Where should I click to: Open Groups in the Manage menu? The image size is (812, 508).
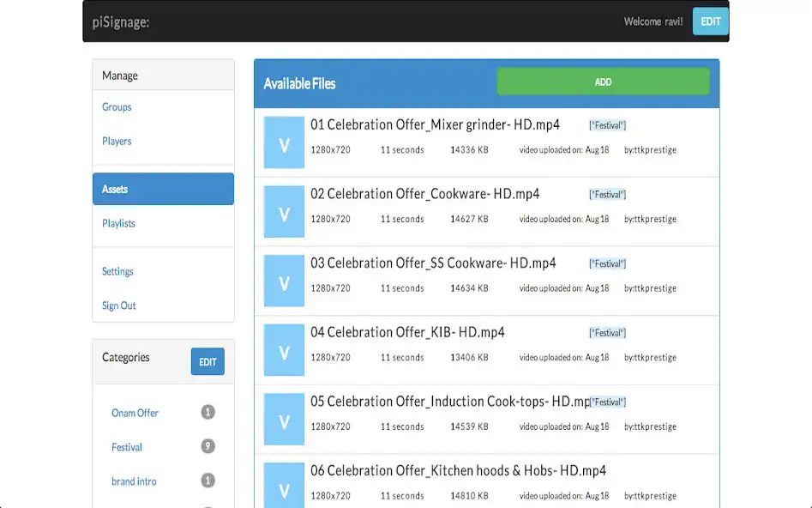pos(117,107)
